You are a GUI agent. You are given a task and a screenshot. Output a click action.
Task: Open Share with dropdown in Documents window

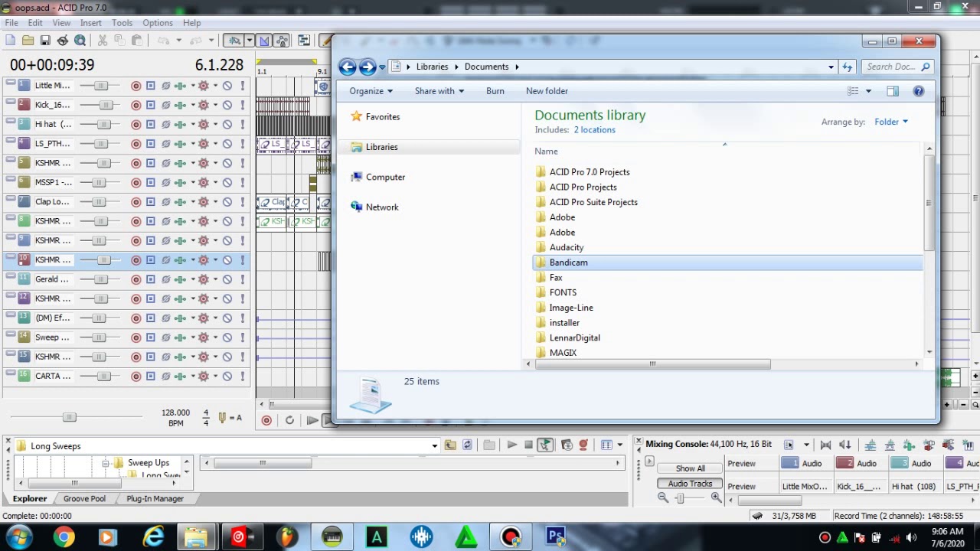(x=439, y=91)
